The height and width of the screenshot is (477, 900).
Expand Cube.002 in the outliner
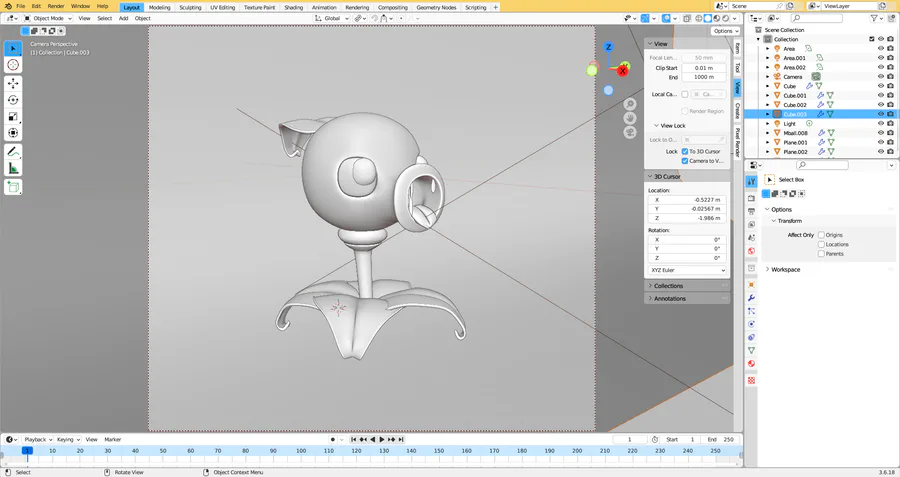[767, 105]
